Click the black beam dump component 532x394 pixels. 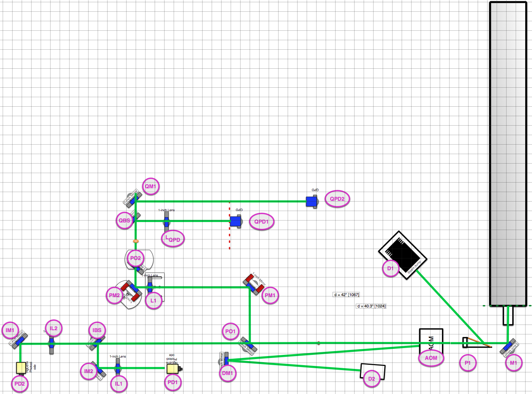pyautogui.click(x=403, y=255)
